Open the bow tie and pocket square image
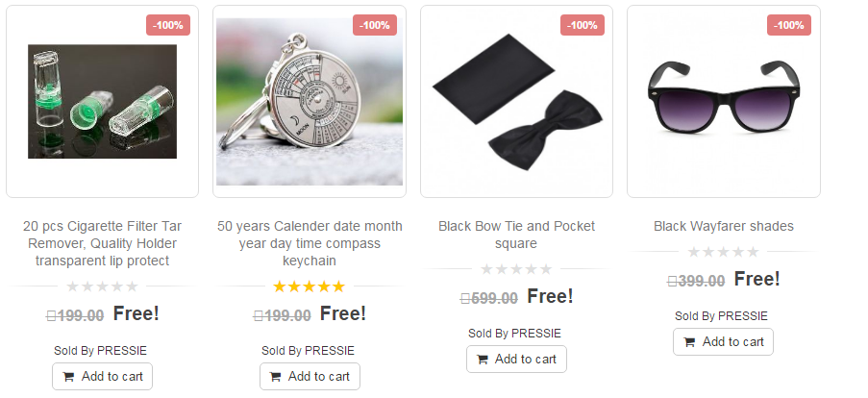The image size is (868, 398). 516,102
